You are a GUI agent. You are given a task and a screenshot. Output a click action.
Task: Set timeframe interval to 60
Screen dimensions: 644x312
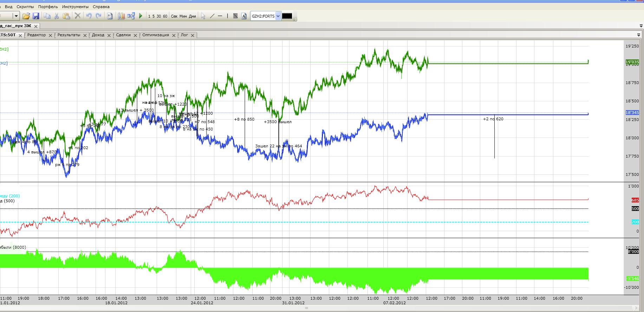pyautogui.click(x=165, y=16)
